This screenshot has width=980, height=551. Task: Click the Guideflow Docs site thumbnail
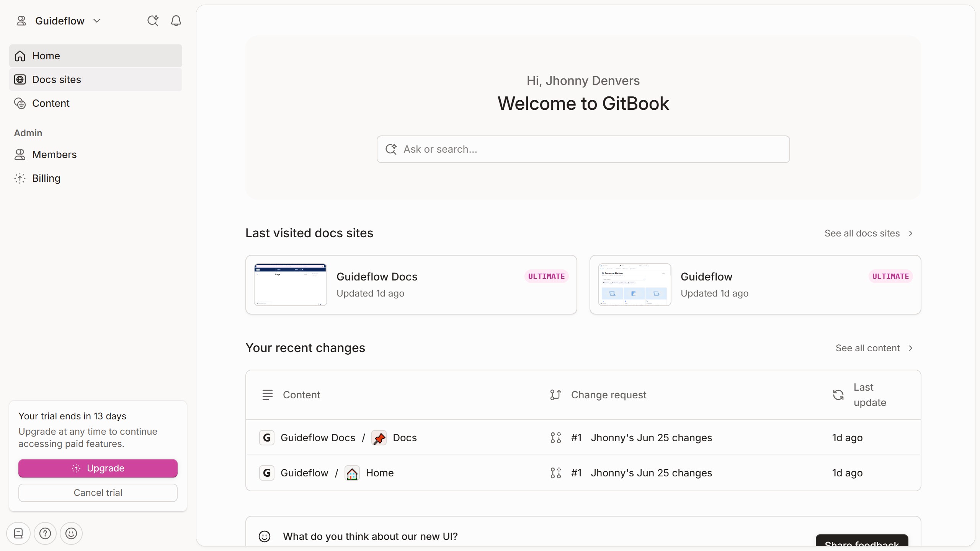[x=291, y=285]
